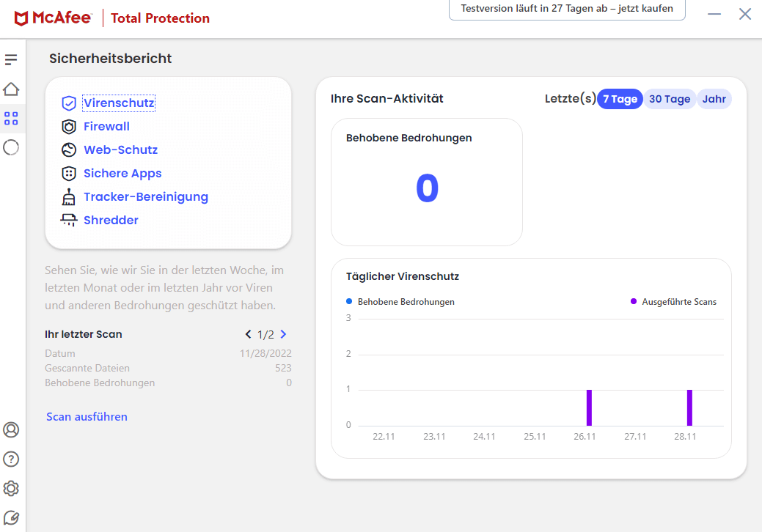This screenshot has width=762, height=532.
Task: Click the Ausgeführte Scans purple legend dot
Action: tap(633, 301)
